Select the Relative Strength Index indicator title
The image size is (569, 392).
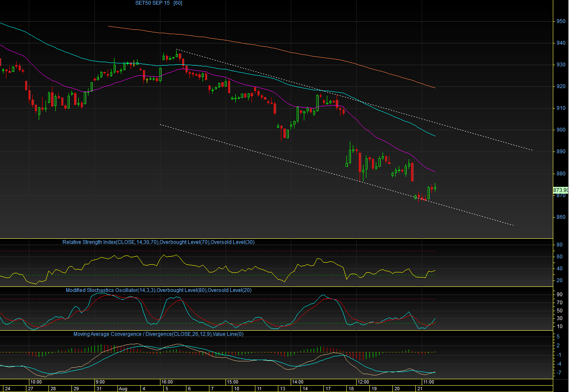click(x=159, y=242)
